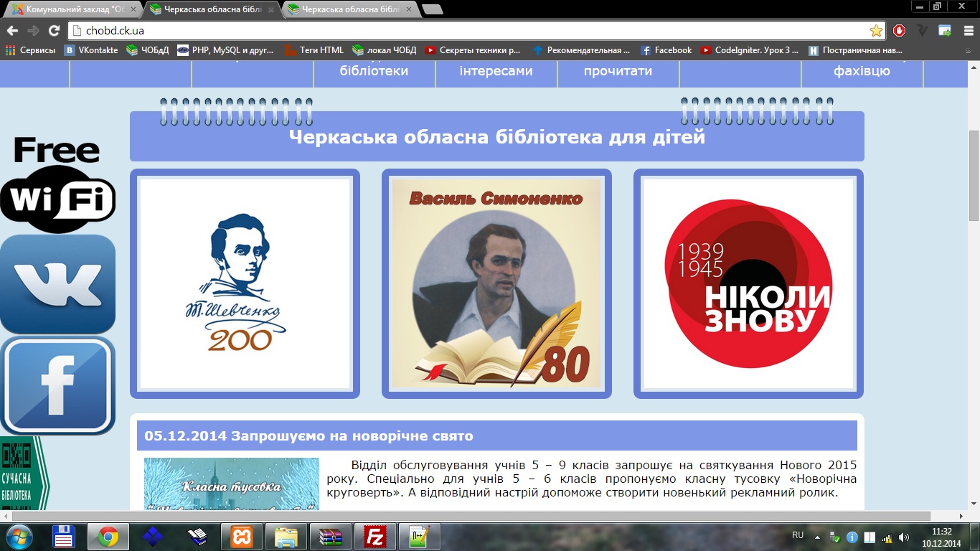Click the "Ніколи знову" poppy banner

click(748, 283)
